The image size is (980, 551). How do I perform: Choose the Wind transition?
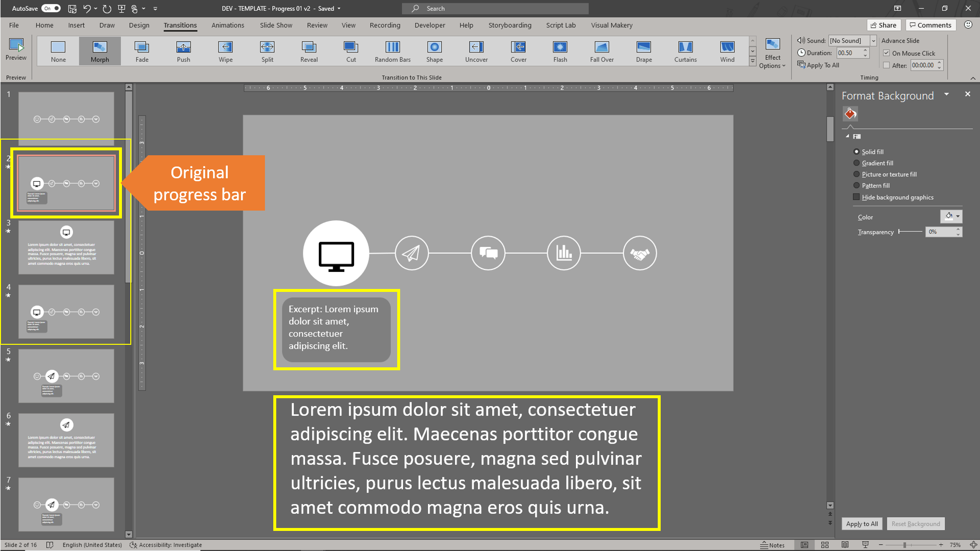727,51
